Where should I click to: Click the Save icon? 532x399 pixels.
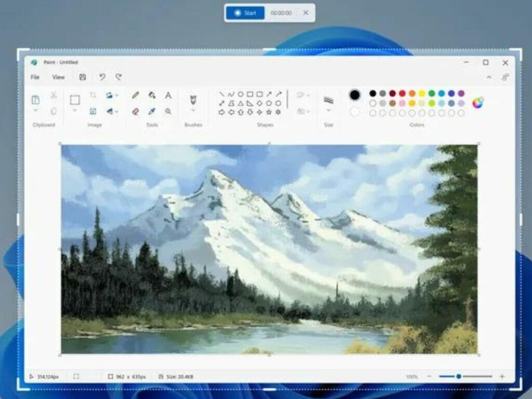82,76
